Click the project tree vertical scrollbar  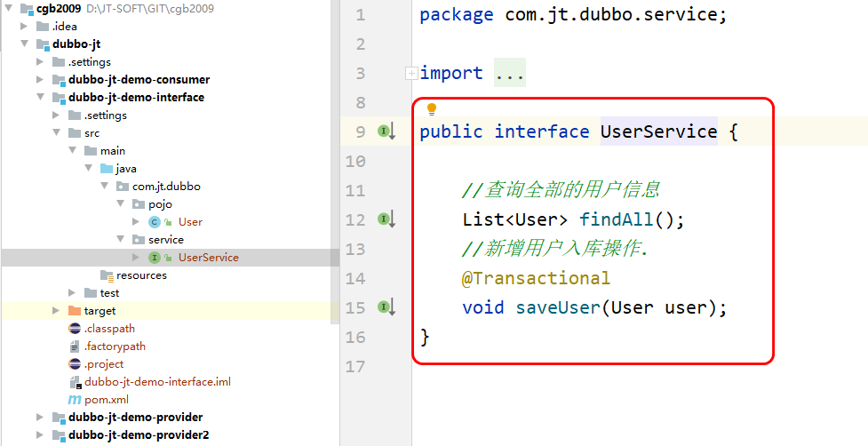click(336, 162)
